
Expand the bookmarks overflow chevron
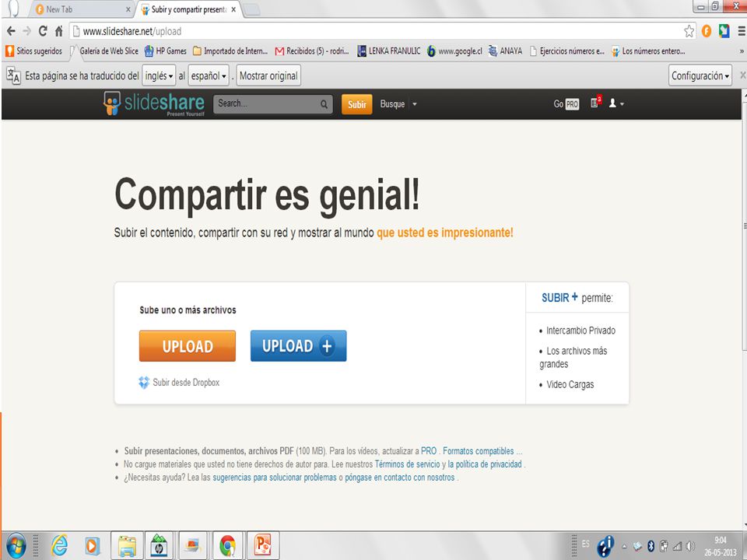click(742, 51)
